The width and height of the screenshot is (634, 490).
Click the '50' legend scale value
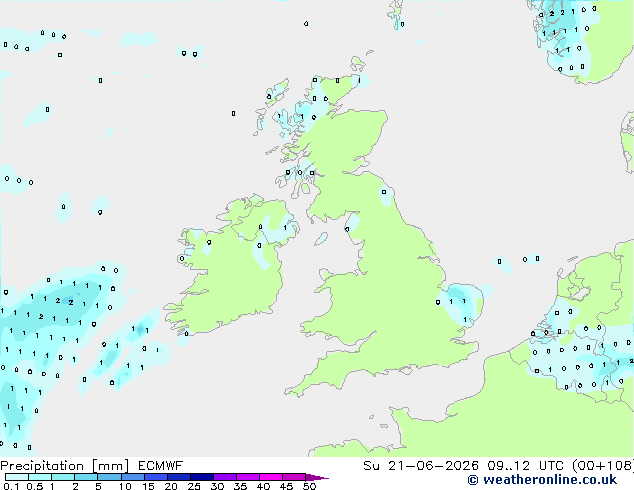click(309, 486)
